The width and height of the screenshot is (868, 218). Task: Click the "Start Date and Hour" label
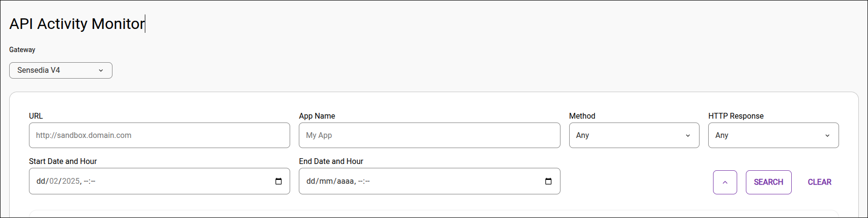pyautogui.click(x=63, y=161)
